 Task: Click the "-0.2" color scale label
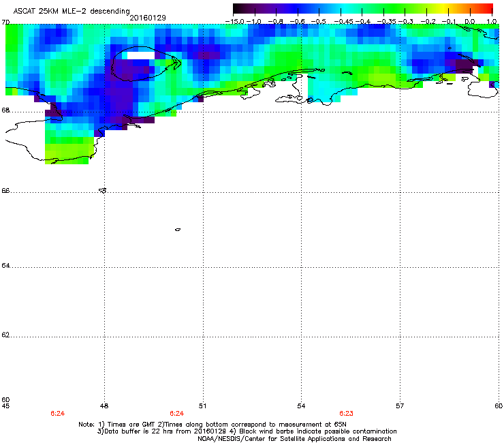428,22
